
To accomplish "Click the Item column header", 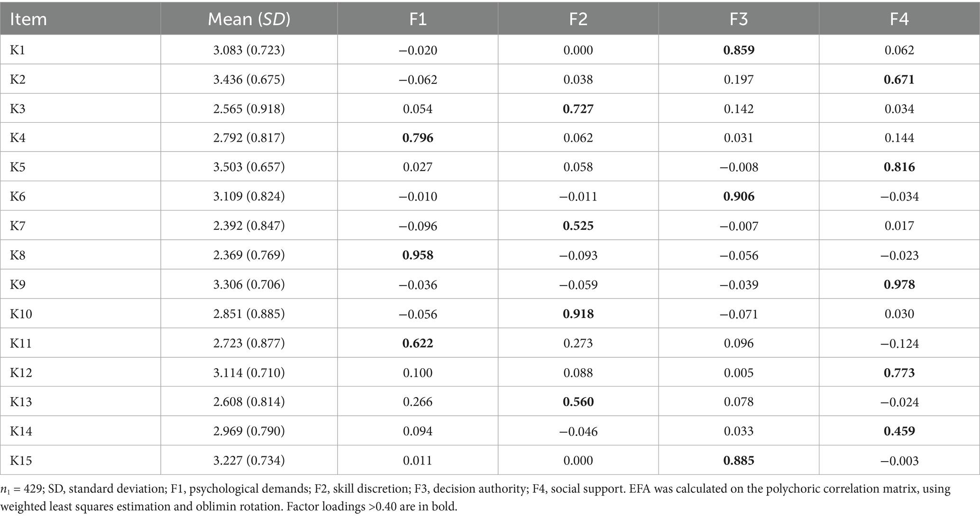I will coord(28,19).
